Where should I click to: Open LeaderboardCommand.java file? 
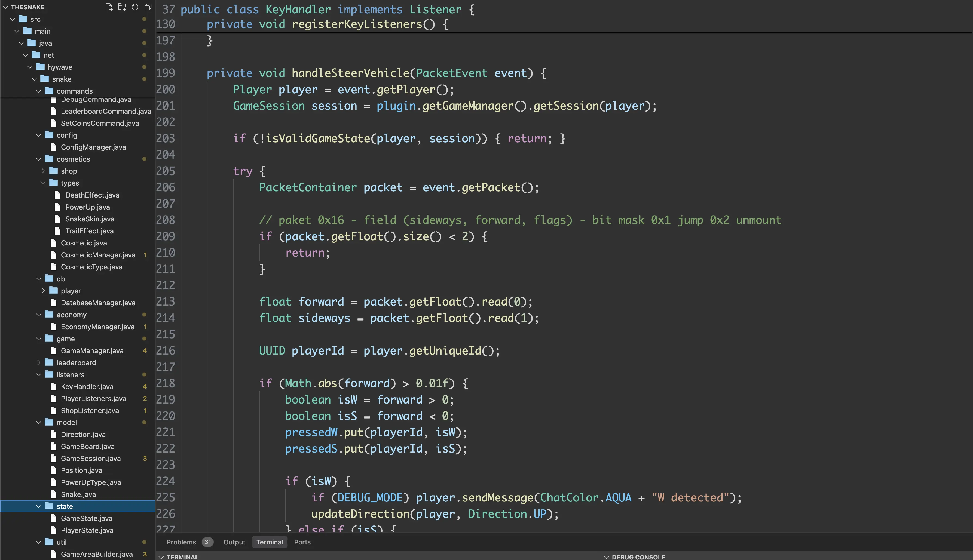click(106, 111)
